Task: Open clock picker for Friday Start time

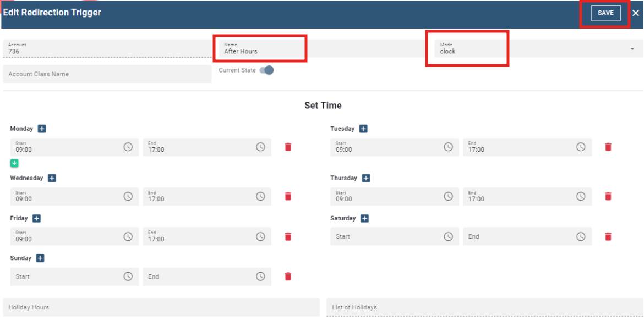Action: (x=128, y=236)
